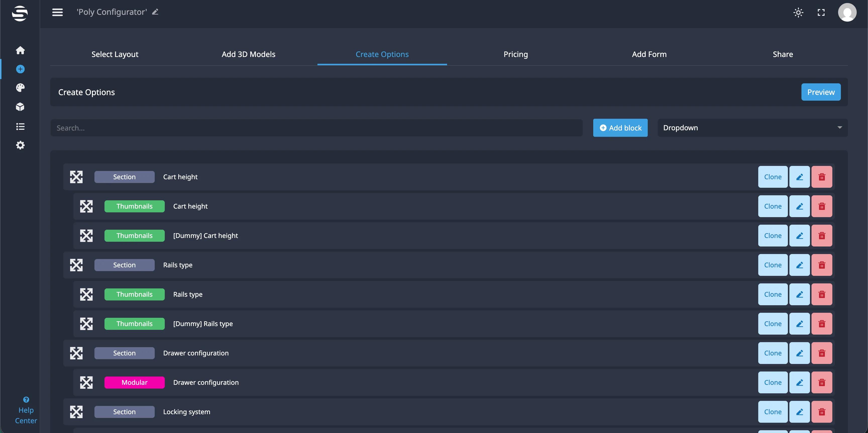The height and width of the screenshot is (433, 868).
Task: Open the Help Center link
Action: click(x=26, y=411)
